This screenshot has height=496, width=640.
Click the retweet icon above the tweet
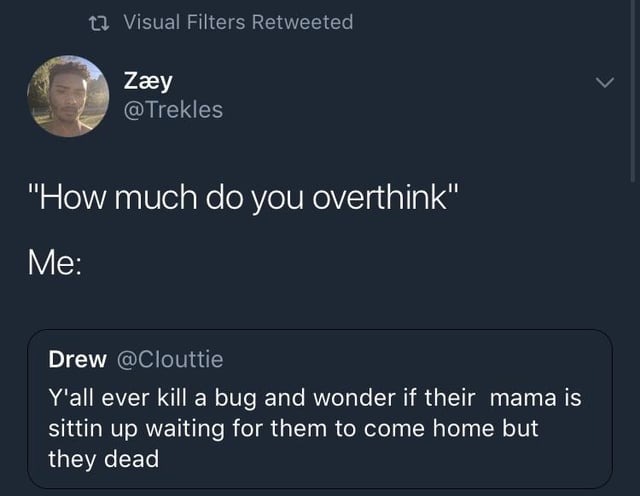click(100, 22)
